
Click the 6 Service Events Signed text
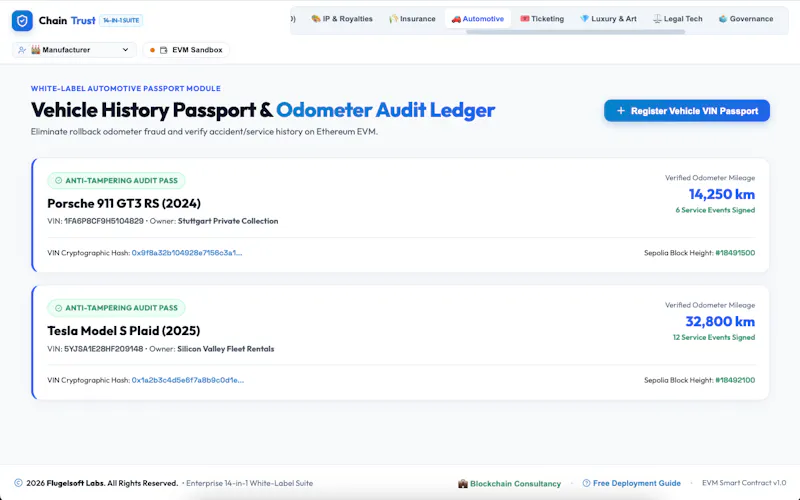715,210
